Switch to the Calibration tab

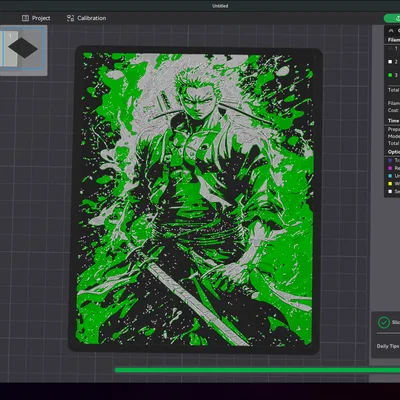(x=86, y=18)
